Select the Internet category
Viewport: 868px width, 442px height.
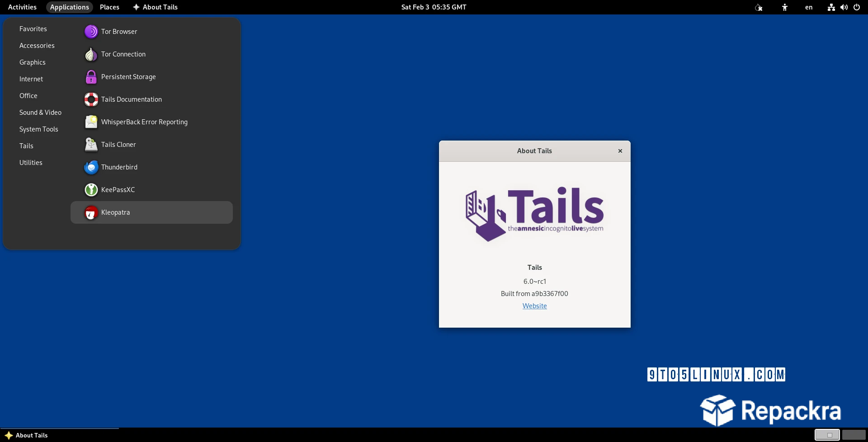pyautogui.click(x=31, y=79)
